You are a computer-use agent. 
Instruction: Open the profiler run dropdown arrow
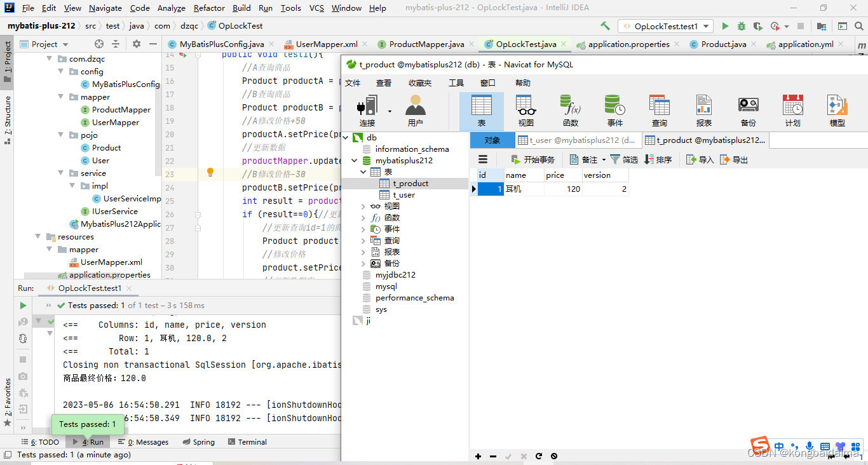[787, 27]
